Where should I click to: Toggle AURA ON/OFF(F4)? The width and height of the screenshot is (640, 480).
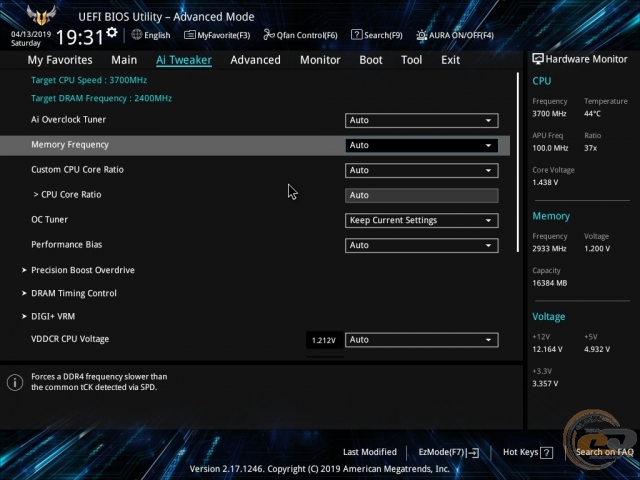455,35
